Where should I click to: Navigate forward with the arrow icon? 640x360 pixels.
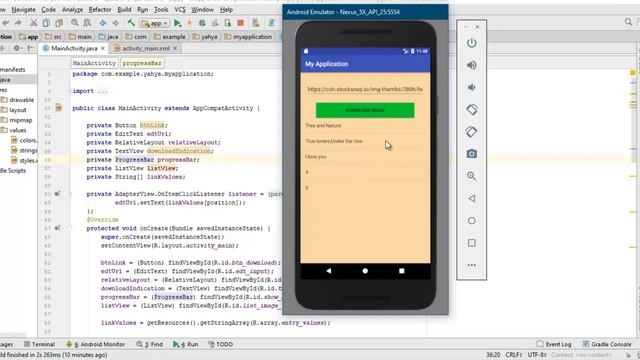[x=116, y=23]
